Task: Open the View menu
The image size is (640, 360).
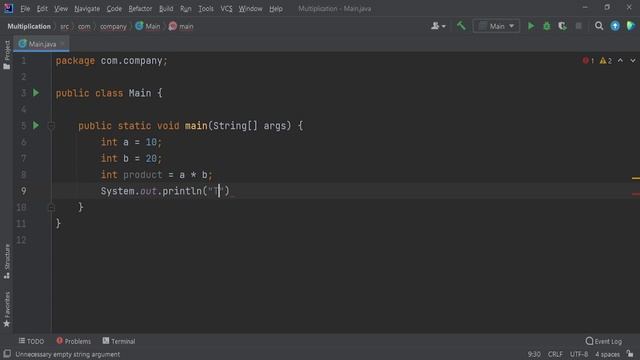Action: (61, 9)
